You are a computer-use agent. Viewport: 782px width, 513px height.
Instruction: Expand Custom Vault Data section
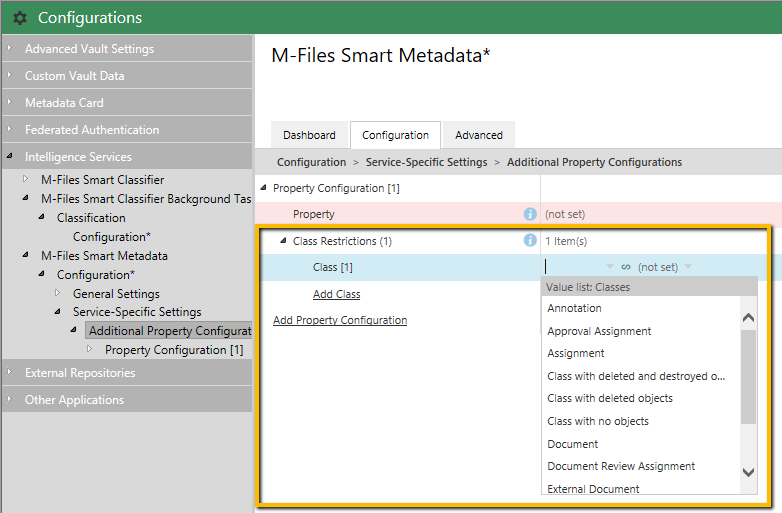9,75
